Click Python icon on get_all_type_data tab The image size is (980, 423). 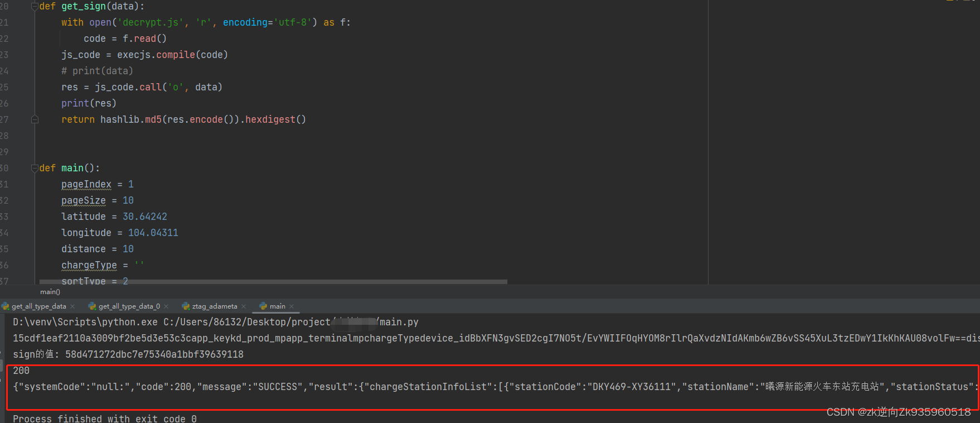coord(6,306)
